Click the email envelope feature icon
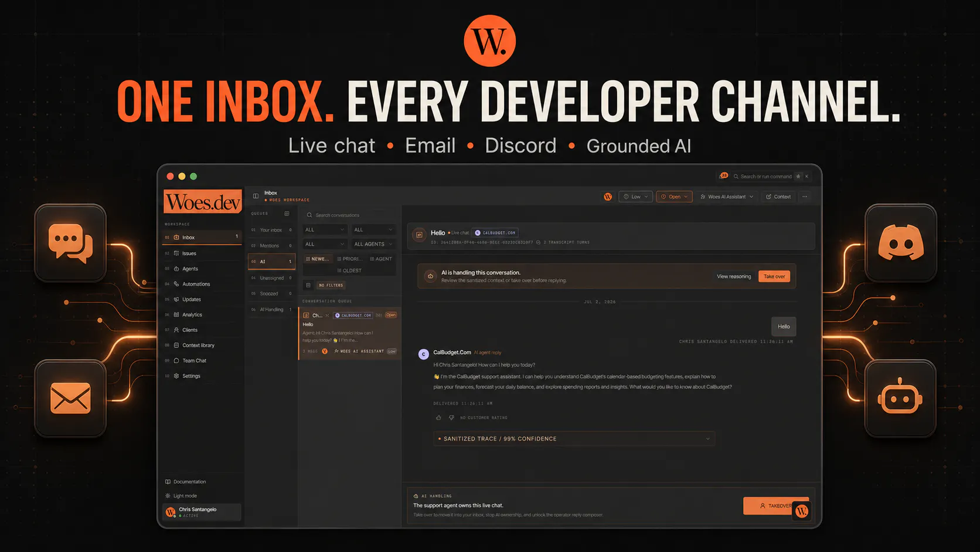This screenshot has height=552, width=980. coord(70,398)
